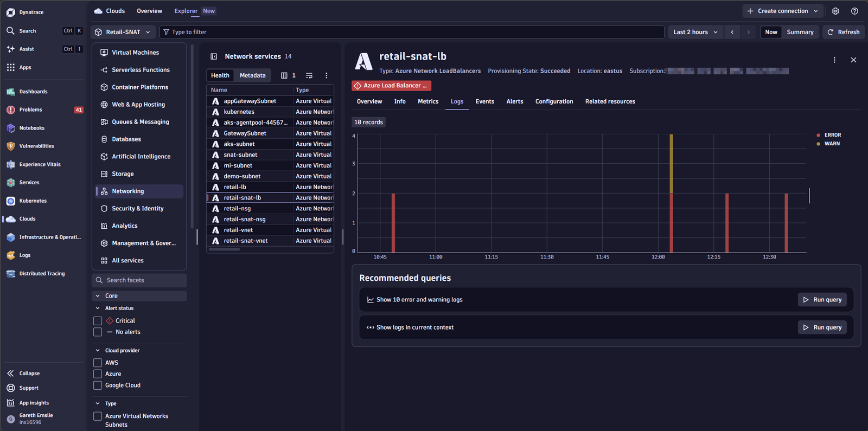Image resolution: width=868 pixels, height=431 pixels.
Task: Open the Apps launcher grid
Action: 10,67
